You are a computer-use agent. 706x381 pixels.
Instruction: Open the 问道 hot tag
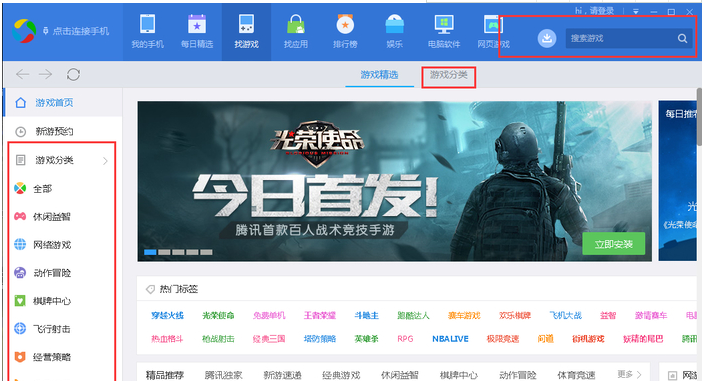coord(546,339)
